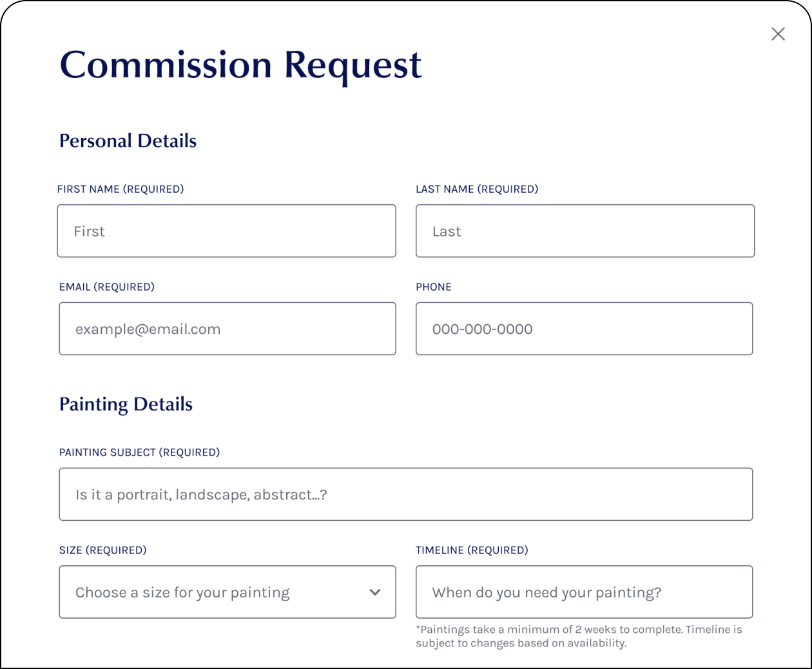
Task: Click the two-week minimum timeline note
Action: [578, 636]
